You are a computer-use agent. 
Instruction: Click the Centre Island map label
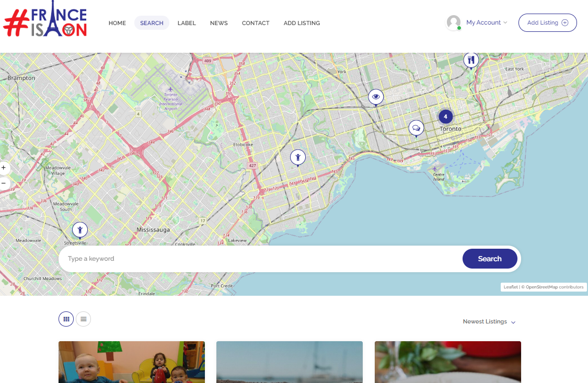click(x=439, y=177)
